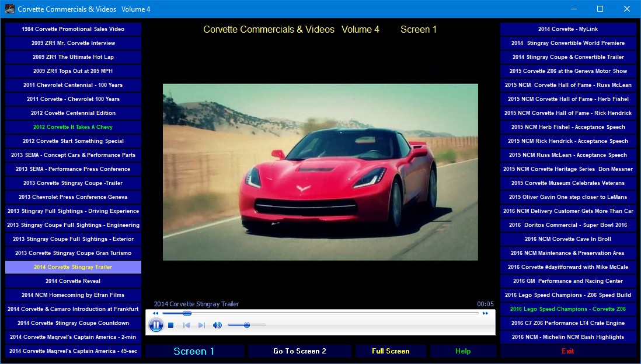Play 1984 Corvette Promotional Sales Video
The width and height of the screenshot is (641, 364).
click(x=73, y=29)
